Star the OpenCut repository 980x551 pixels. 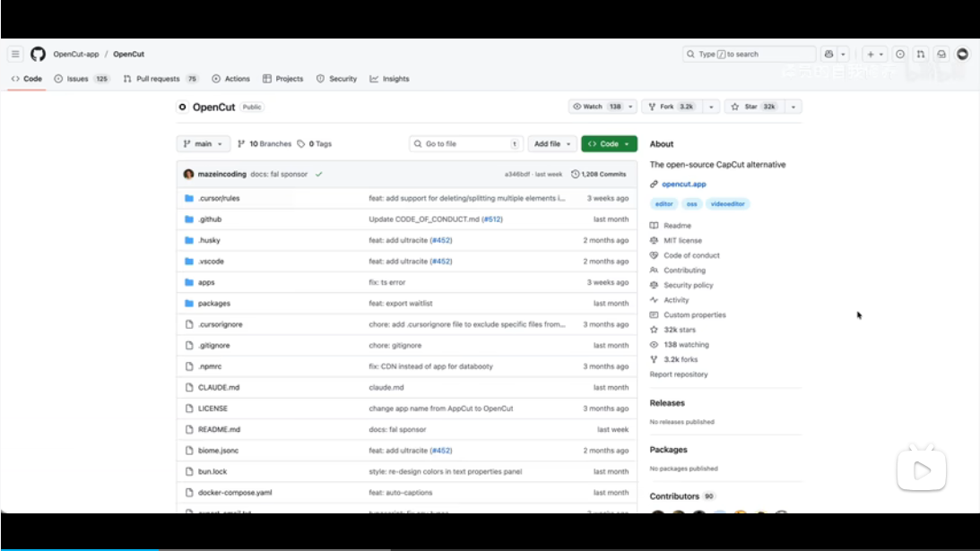coord(753,107)
